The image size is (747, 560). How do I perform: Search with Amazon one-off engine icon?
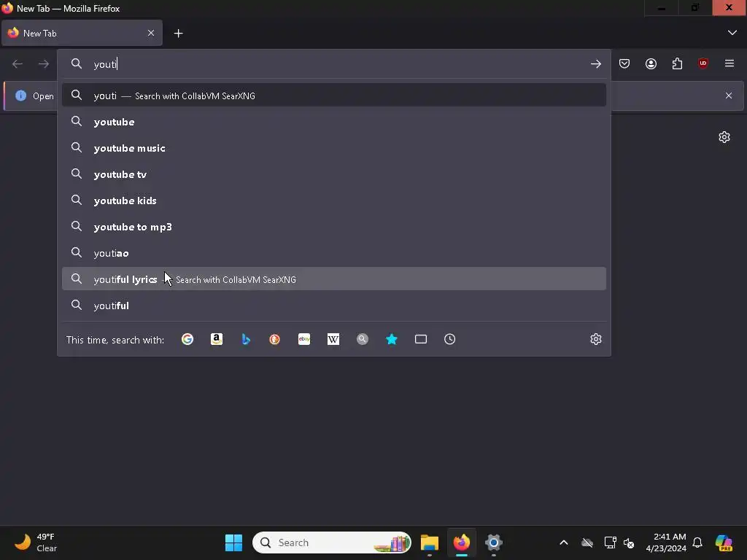point(217,339)
